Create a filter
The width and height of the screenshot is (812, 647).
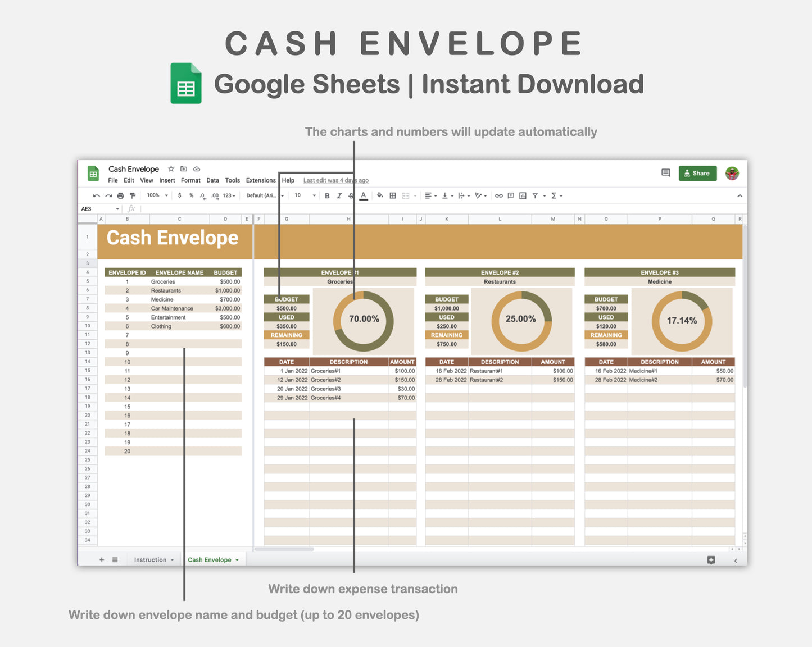point(536,195)
